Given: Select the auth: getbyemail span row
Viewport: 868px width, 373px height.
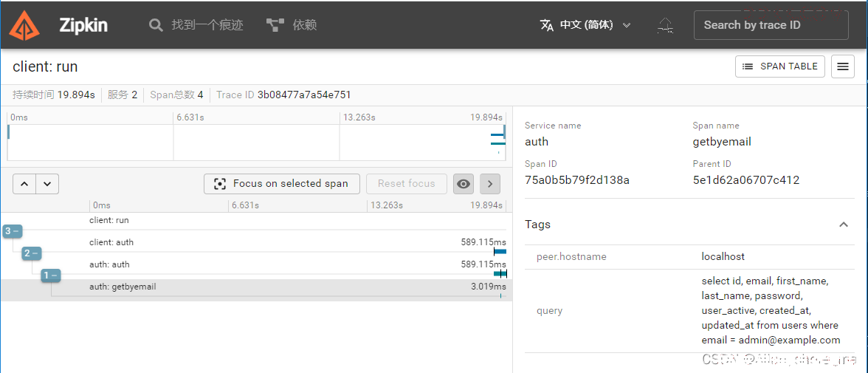Looking at the screenshot, I should pos(255,290).
